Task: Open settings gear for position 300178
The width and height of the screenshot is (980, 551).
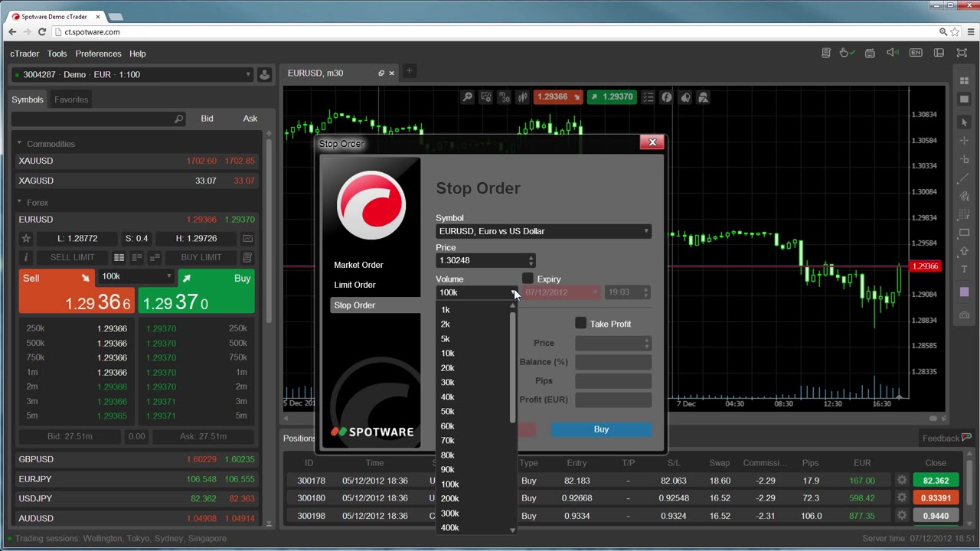Action: [902, 481]
